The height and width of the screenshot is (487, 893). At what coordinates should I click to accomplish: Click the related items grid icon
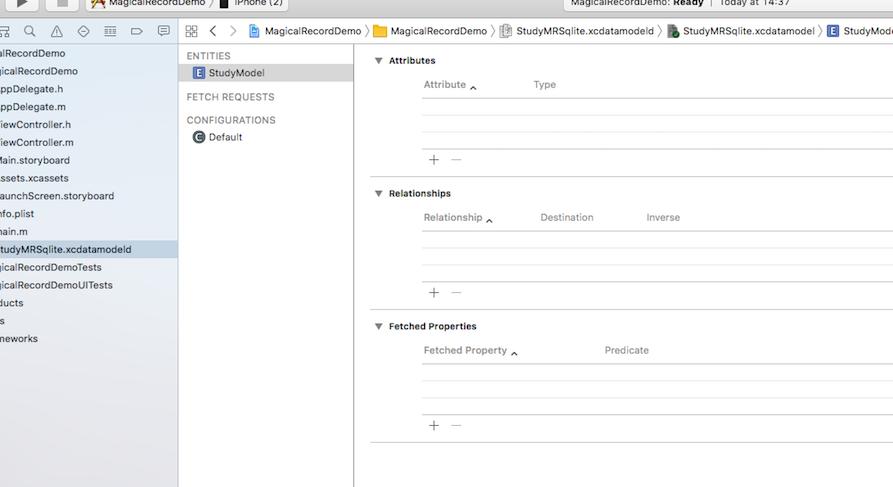(191, 31)
